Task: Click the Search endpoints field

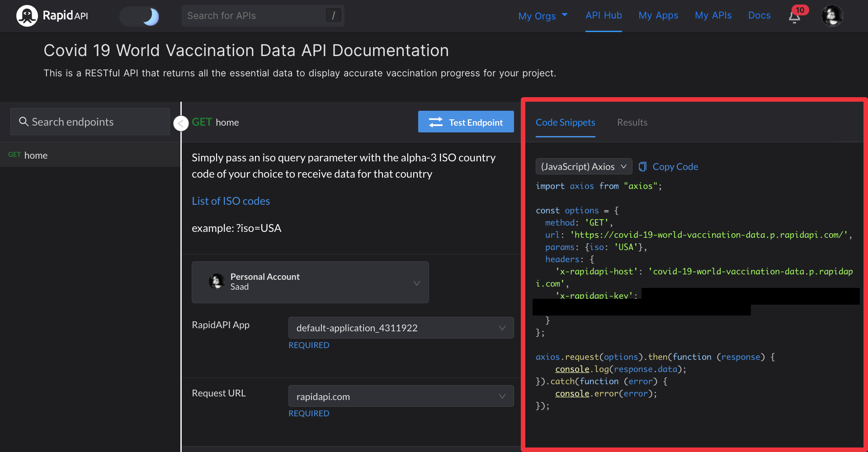Action: [90, 122]
